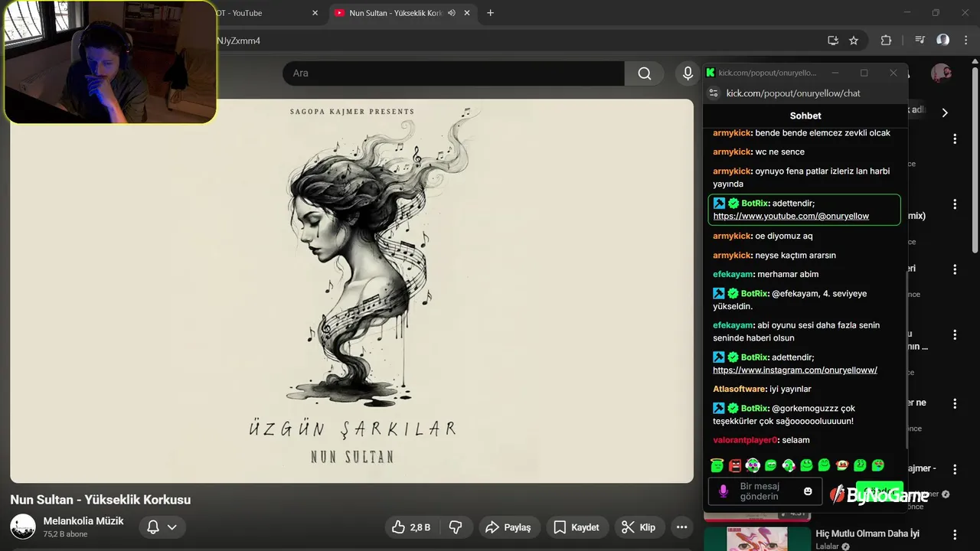Bookmark this page with star icon
Screen dimensions: 980x551
854,41
